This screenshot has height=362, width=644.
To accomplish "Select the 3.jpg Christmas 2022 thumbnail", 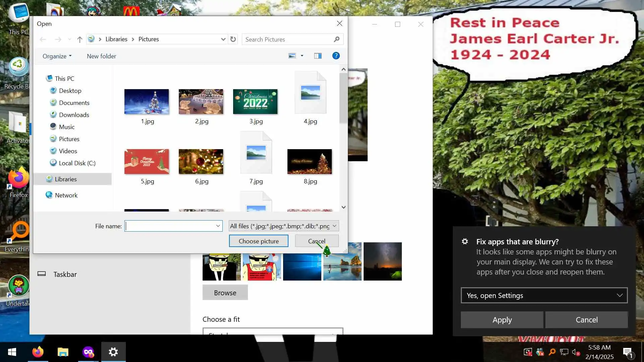I will pos(255,102).
